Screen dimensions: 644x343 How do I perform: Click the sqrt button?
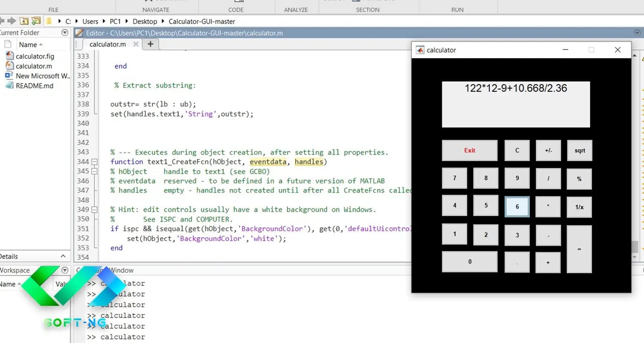(x=580, y=150)
